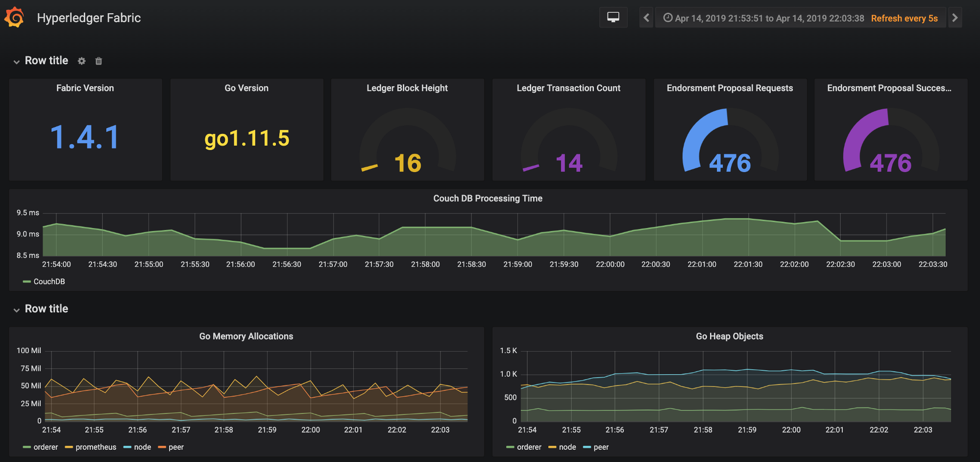Click Refresh every 5s interval
Screen dimensions: 980x462
[x=904, y=18]
